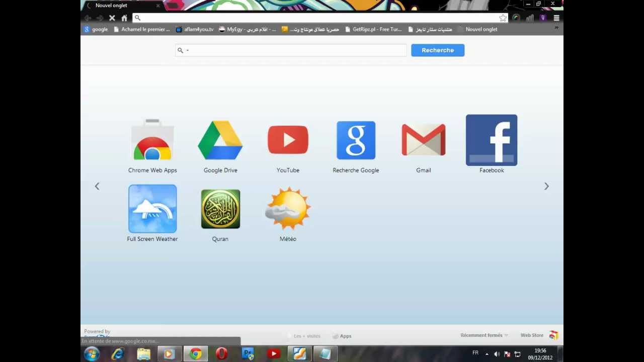Open Recherche Google app
The width and height of the screenshot is (644, 362).
click(x=356, y=140)
